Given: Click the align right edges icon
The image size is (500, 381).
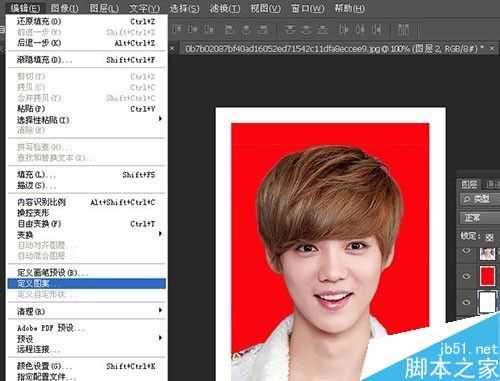Looking at the screenshot, I should (x=263, y=30).
